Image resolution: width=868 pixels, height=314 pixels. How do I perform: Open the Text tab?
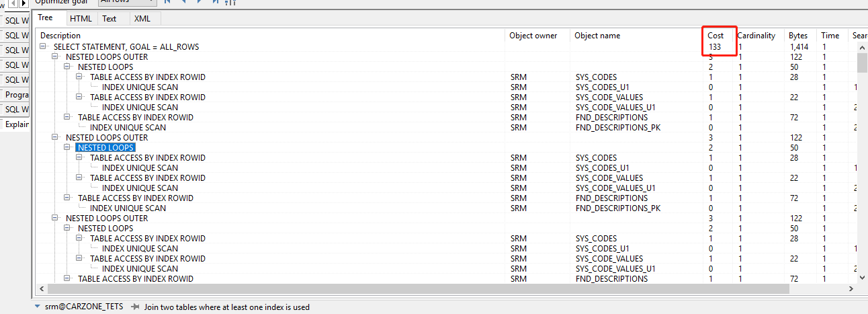point(109,19)
